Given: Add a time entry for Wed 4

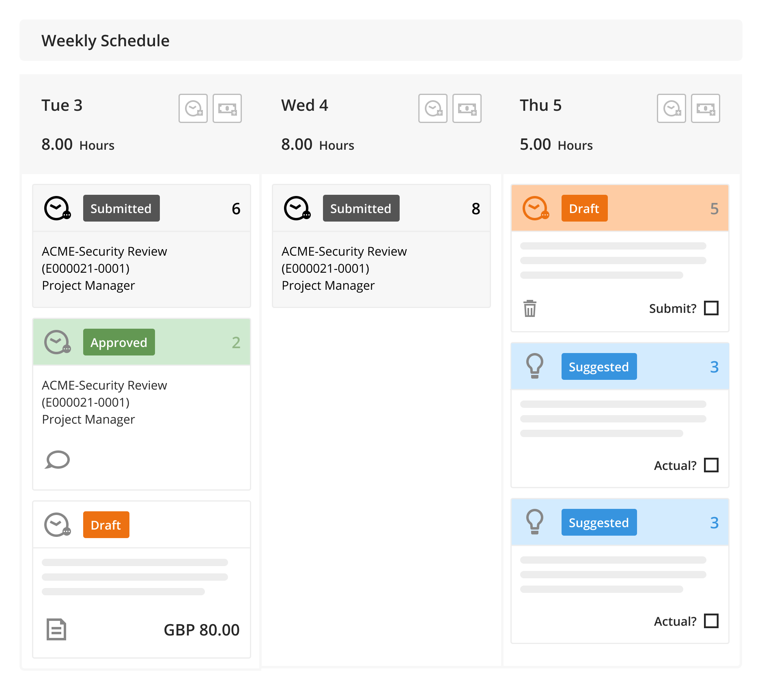Looking at the screenshot, I should [x=433, y=108].
